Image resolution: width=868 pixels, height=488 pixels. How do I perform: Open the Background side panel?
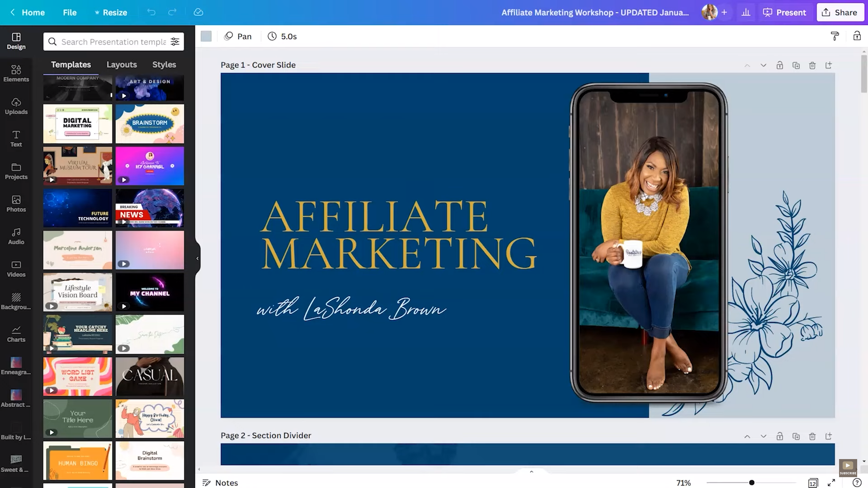(x=16, y=301)
